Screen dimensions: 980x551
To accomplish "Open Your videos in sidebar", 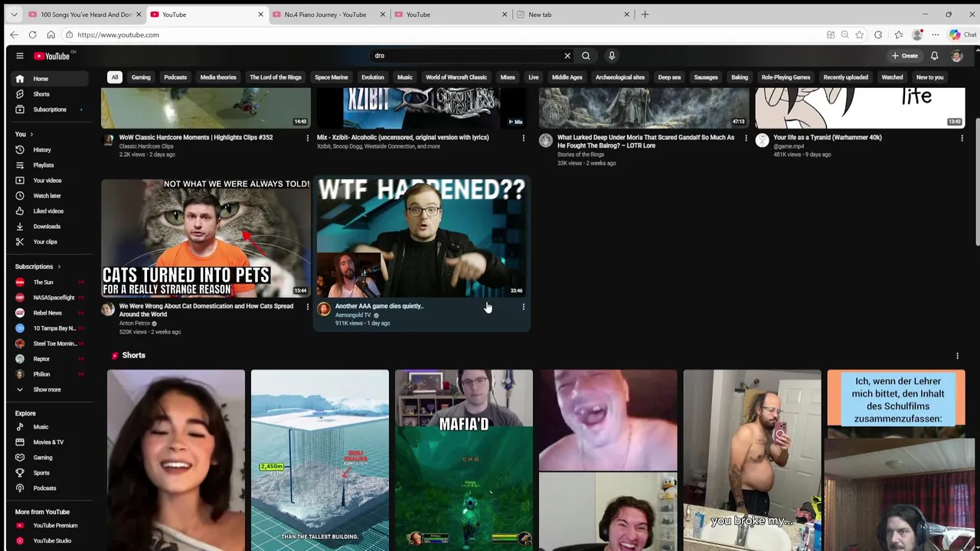I will pos(49,181).
